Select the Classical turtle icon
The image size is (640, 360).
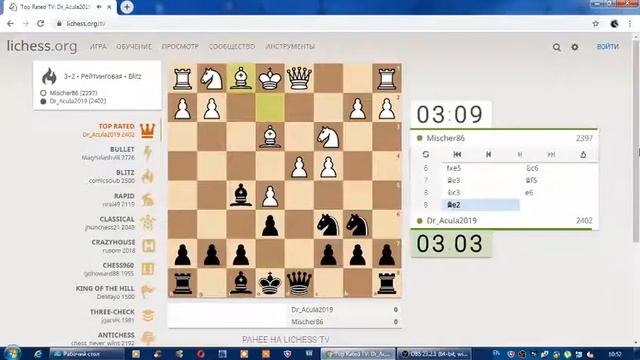click(147, 223)
